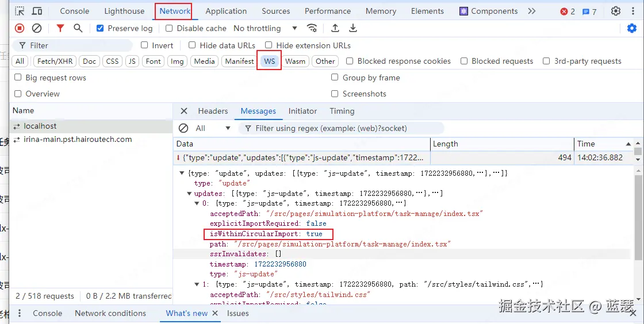Screen dimensions: 644x324
Task: Close the request details pane
Action: click(184, 111)
